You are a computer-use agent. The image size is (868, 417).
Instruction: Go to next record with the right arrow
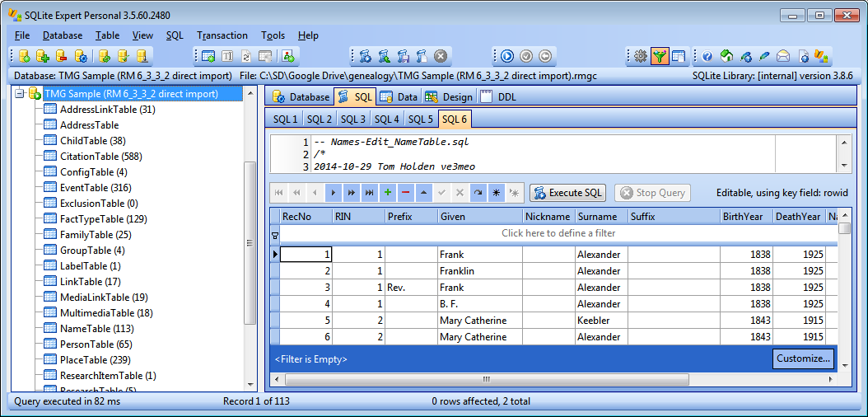[x=334, y=193]
